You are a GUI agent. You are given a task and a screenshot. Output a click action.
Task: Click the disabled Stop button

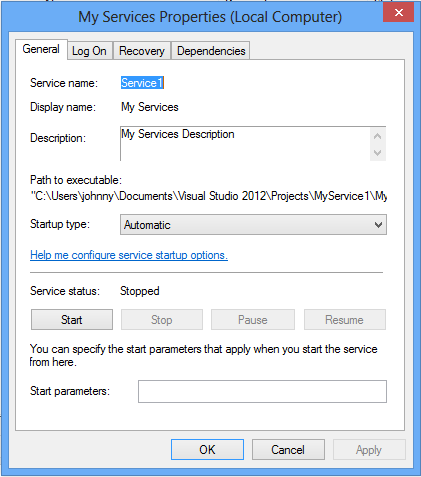coord(162,320)
